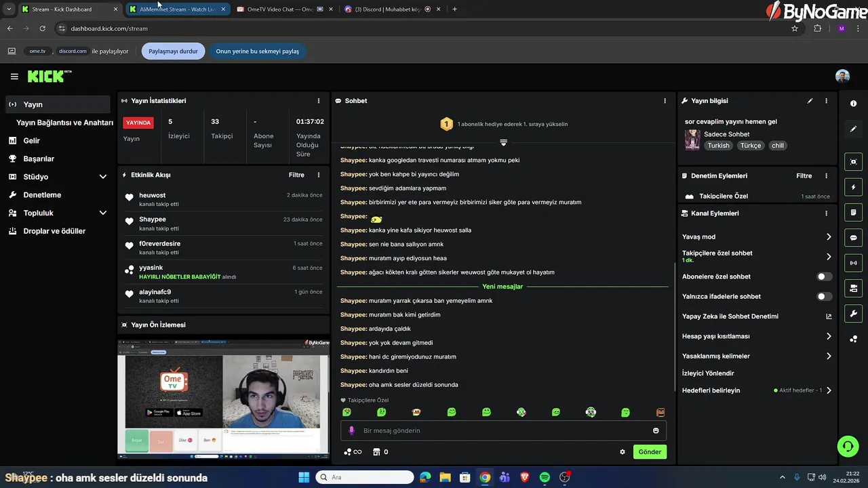
Task: Click the Gönder send button
Action: coord(650,452)
